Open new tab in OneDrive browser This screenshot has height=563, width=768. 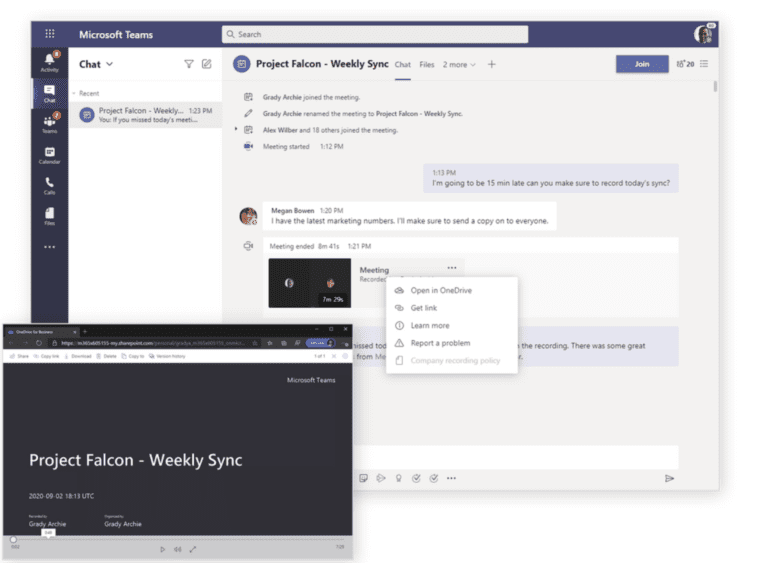[x=85, y=332]
